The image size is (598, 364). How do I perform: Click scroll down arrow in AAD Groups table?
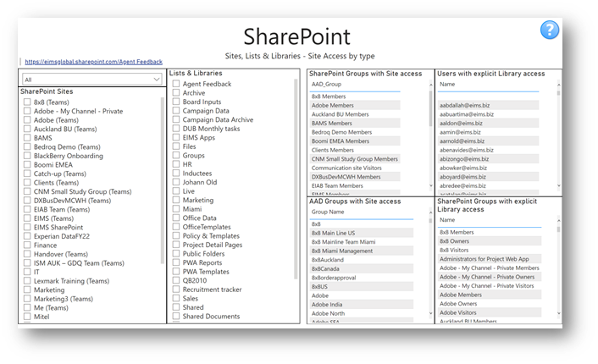click(x=431, y=313)
